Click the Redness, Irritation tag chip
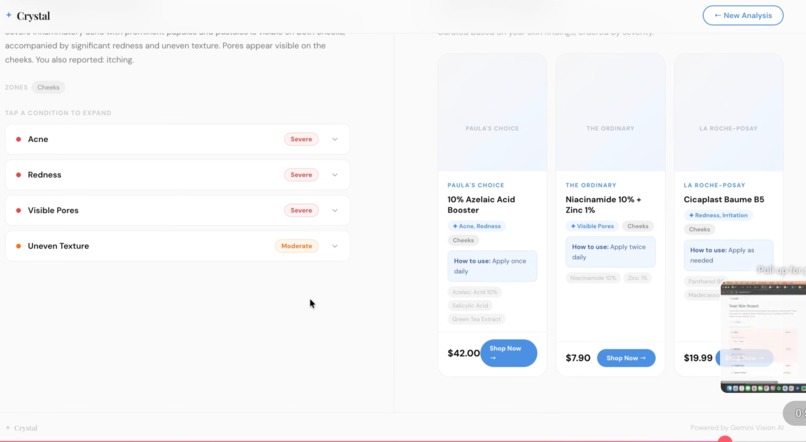The width and height of the screenshot is (806, 442). click(x=718, y=215)
